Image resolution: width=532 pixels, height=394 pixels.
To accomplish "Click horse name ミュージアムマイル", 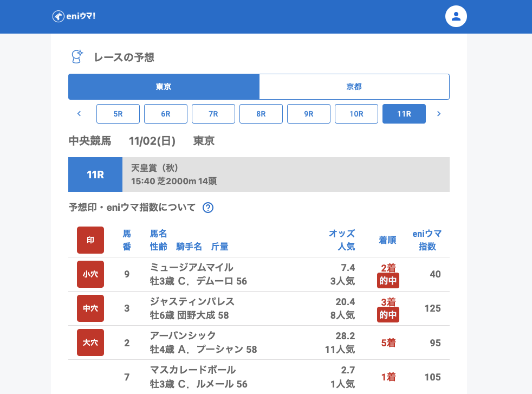I will tap(192, 267).
